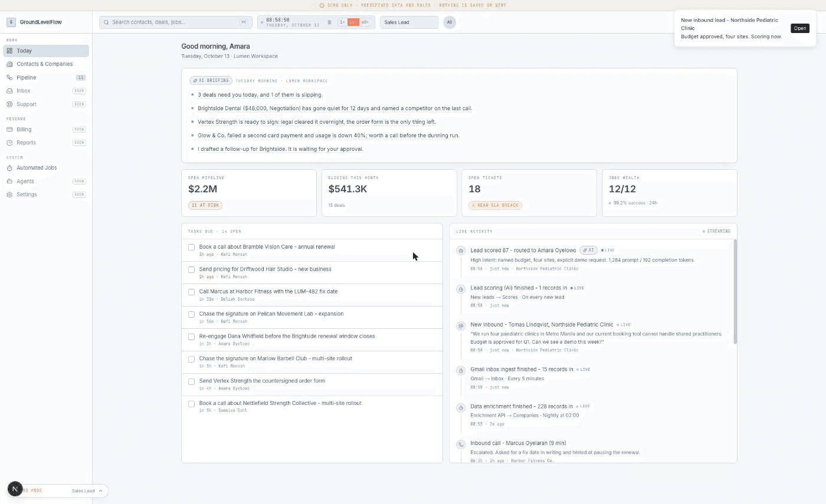826x504 pixels.
Task: Check off Bramble Vision Care call task
Action: [x=191, y=247]
